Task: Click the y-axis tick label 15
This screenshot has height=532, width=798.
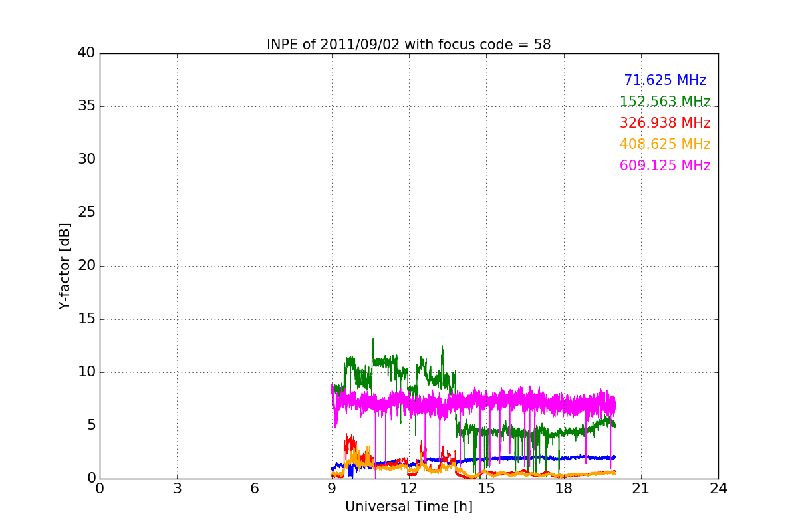Action: pos(86,319)
